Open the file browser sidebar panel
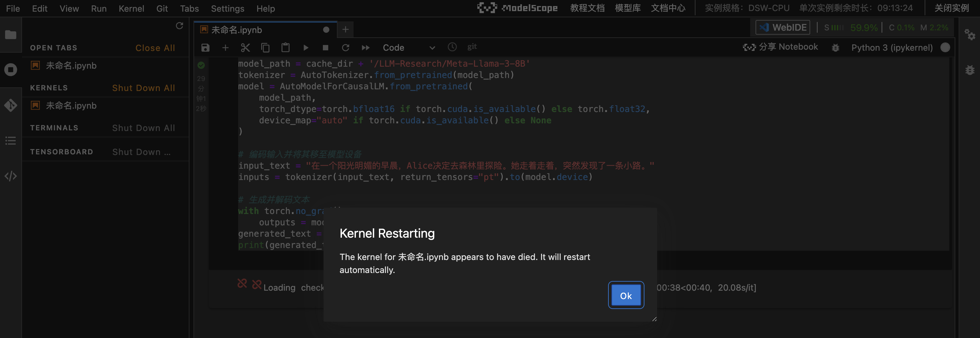The image size is (980, 338). [11, 35]
